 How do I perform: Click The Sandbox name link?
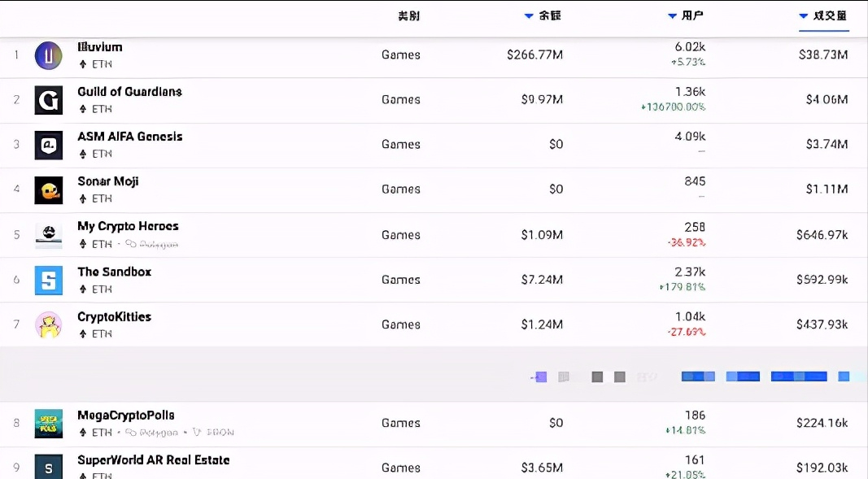coord(114,272)
